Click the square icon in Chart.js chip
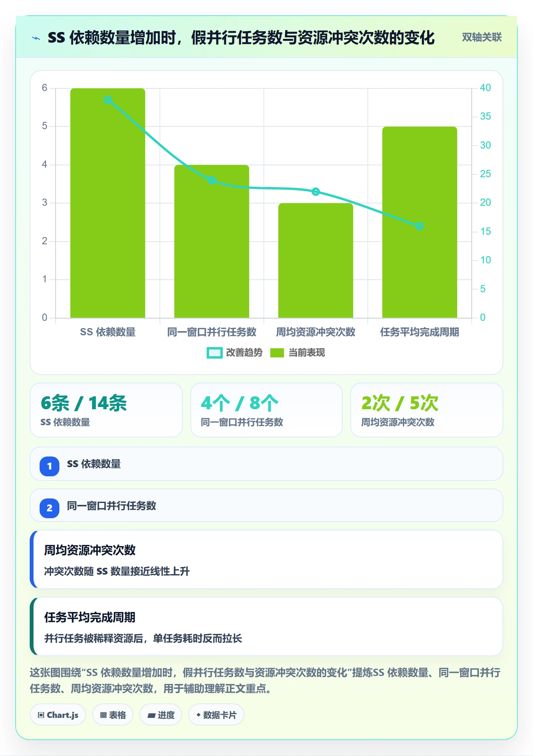The height and width of the screenshot is (756, 533). (x=41, y=715)
